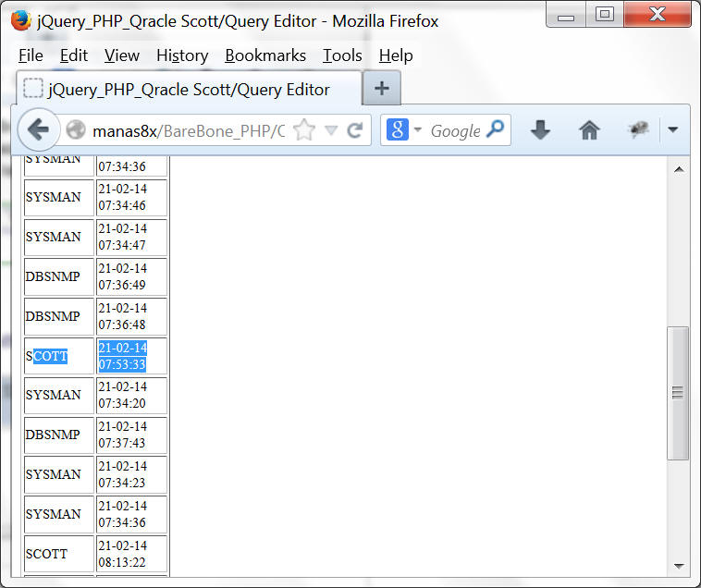Click the DBSNMP cell beside 07:36:49
This screenshot has width=701, height=588.
tap(59, 276)
